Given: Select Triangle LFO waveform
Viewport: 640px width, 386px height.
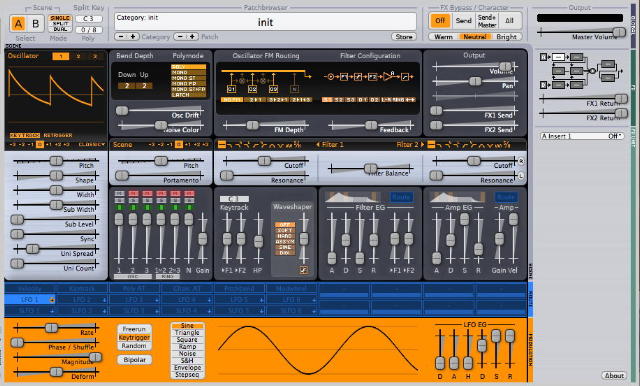Looking at the screenshot, I should (x=187, y=333).
